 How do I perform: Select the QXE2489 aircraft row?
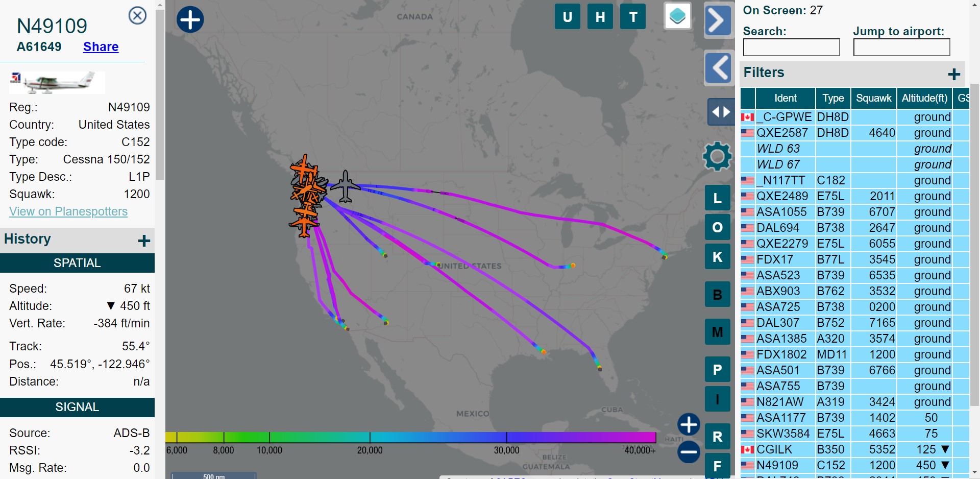tap(855, 196)
